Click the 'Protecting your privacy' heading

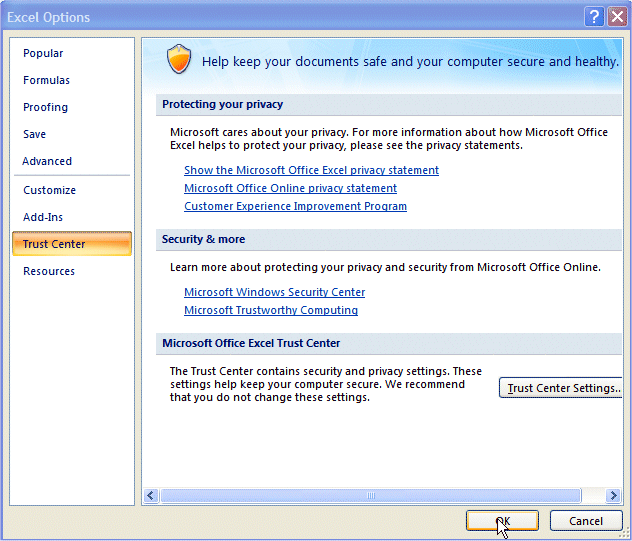tap(222, 104)
